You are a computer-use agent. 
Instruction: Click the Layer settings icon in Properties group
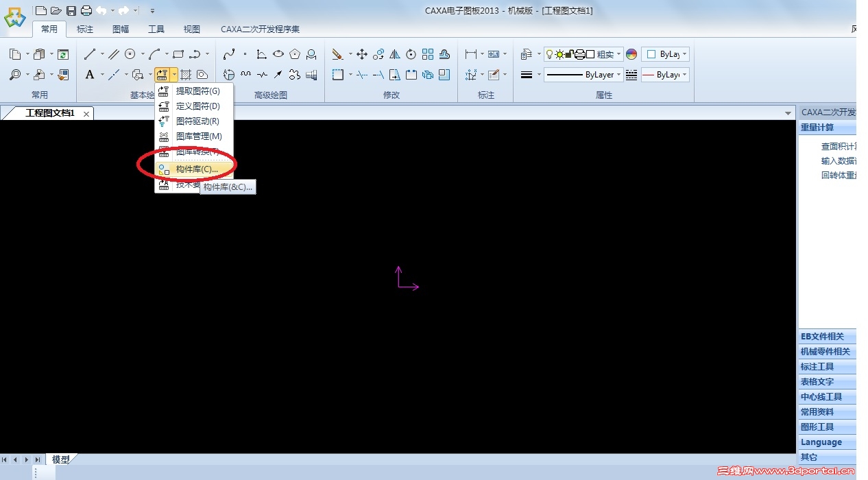coord(527,54)
